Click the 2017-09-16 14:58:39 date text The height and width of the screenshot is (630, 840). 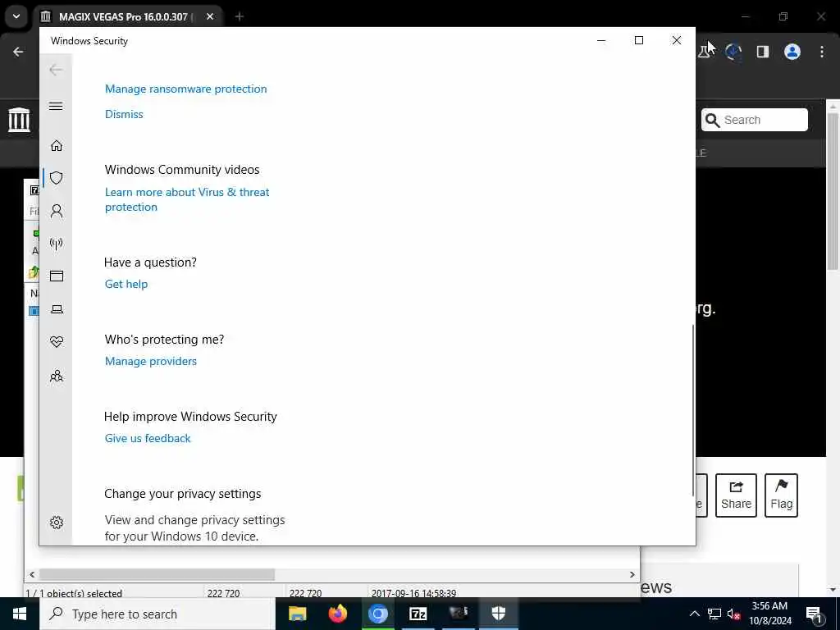413,593
